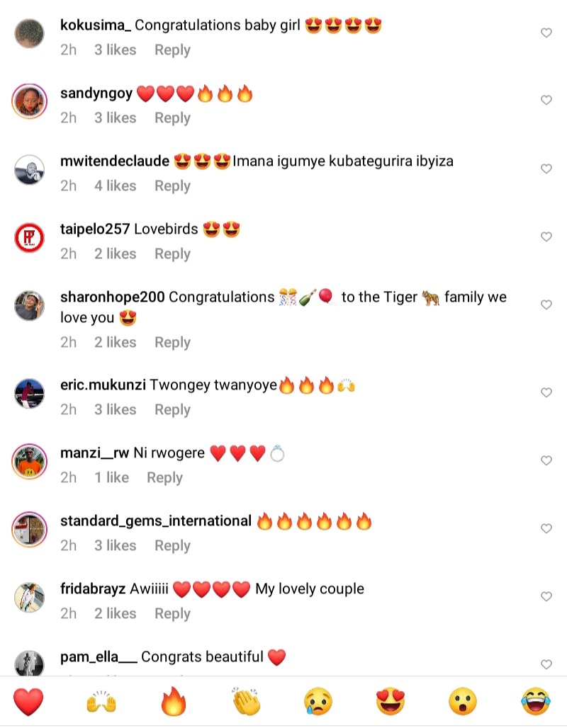This screenshot has width=567, height=728.
Task: Insert the clapping hands quick emoji
Action: pos(246,702)
